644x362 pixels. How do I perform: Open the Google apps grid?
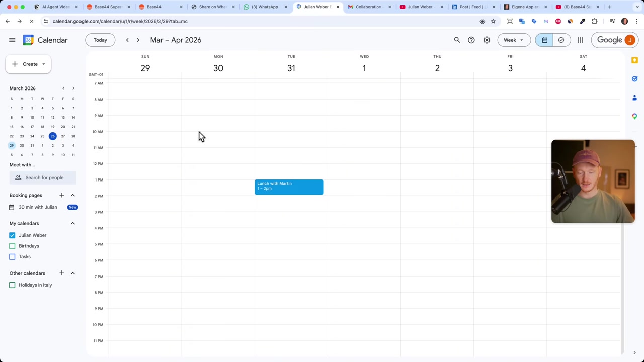pos(580,40)
